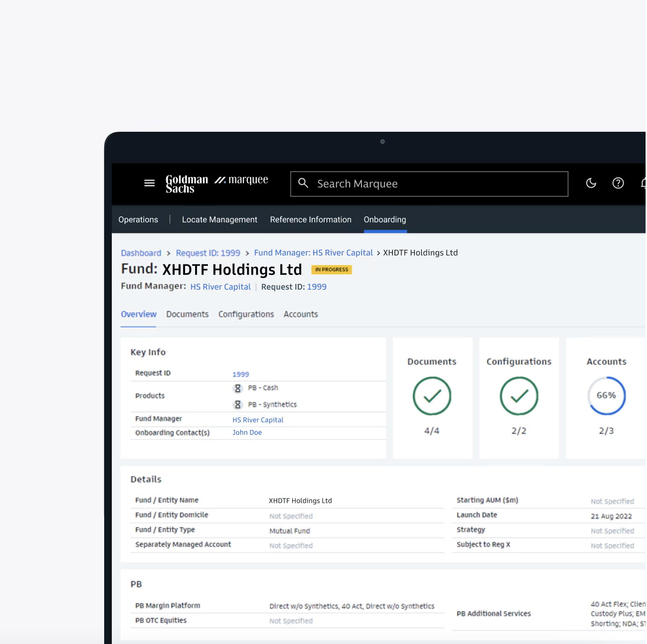This screenshot has width=647, height=644.
Task: Open John Doe onboarding contact
Action: (247, 432)
